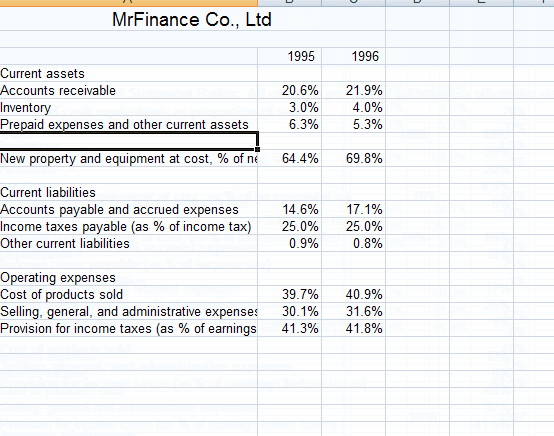Click the New property value 69.8%
Screen dimensions: 554x436
click(354, 158)
